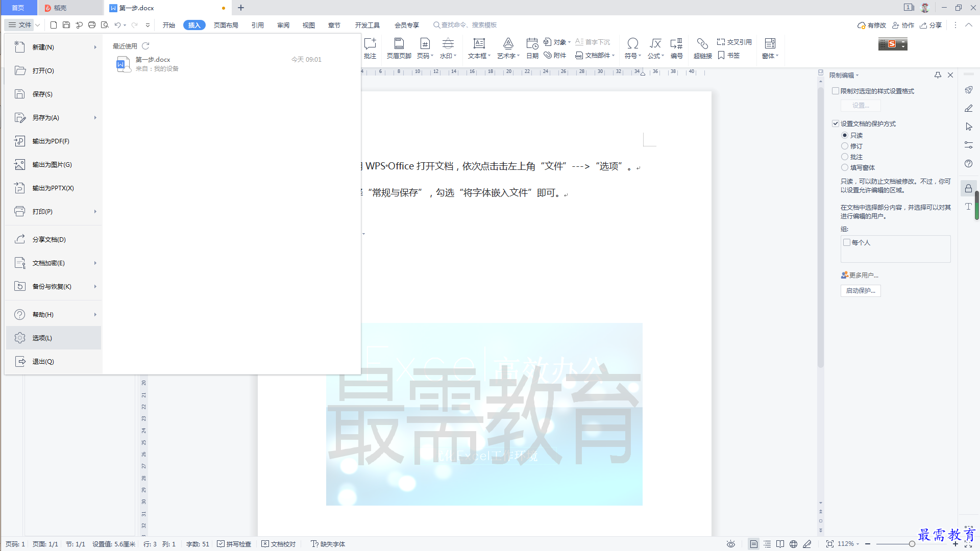This screenshot has width=980, height=551.
Task: Click the lock restrict-editing sidebar icon
Action: 968,188
